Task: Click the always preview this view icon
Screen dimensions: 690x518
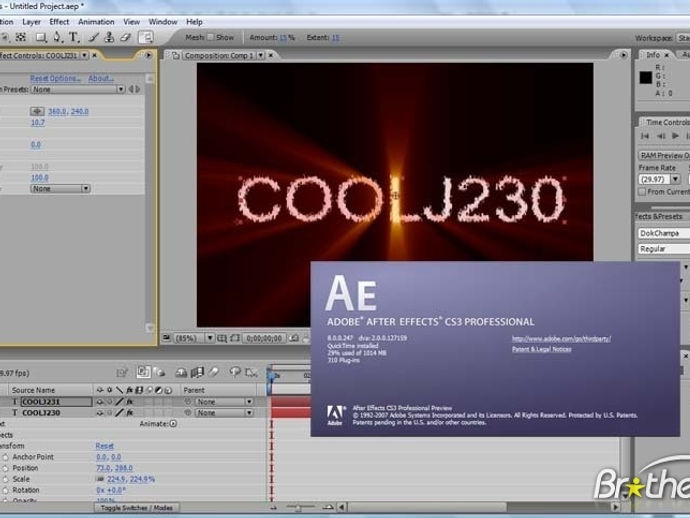Action: tap(166, 338)
